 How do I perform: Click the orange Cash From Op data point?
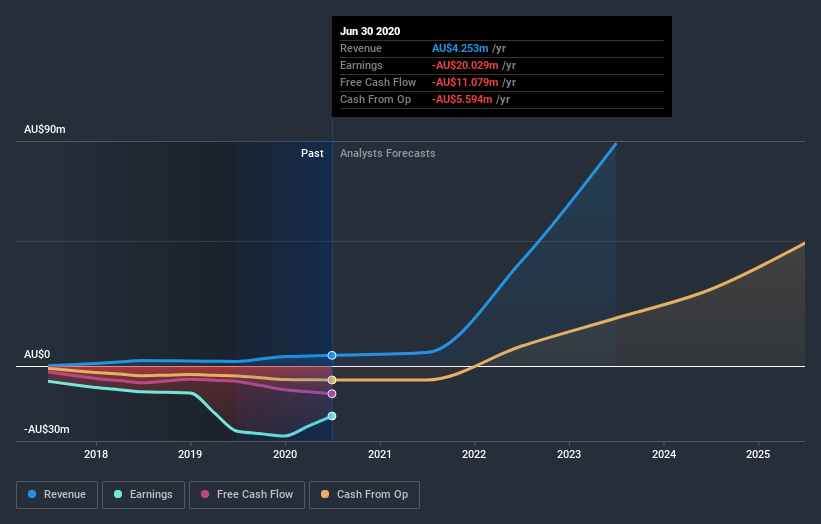(332, 380)
